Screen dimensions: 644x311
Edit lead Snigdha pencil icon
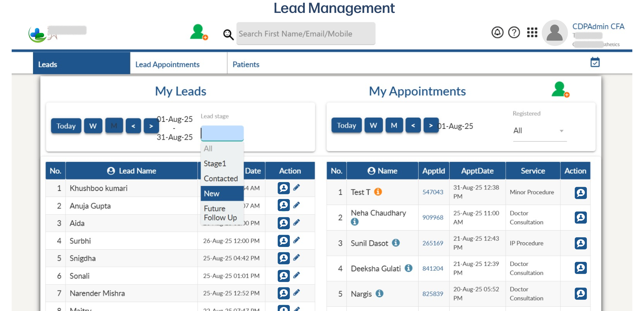pos(297,257)
